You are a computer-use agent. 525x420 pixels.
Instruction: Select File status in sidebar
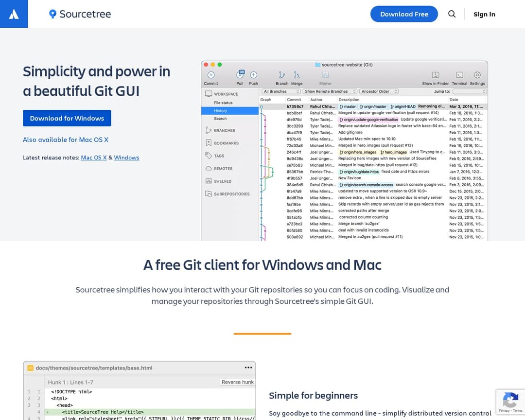point(223,103)
